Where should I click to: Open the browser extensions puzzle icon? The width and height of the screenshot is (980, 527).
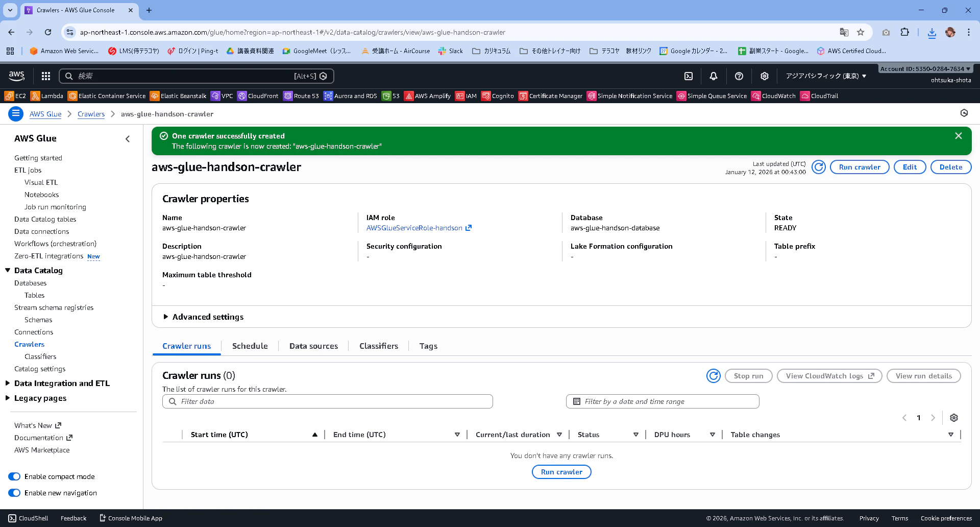pyautogui.click(x=904, y=32)
